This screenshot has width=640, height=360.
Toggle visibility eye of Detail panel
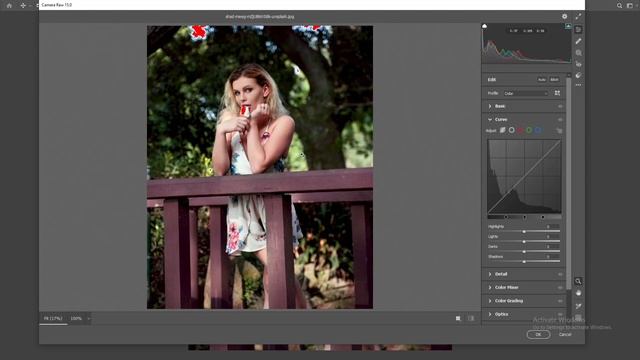point(560,274)
